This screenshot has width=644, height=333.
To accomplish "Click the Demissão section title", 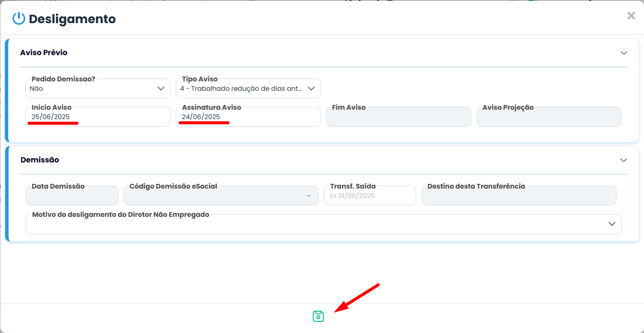I will tap(40, 160).
